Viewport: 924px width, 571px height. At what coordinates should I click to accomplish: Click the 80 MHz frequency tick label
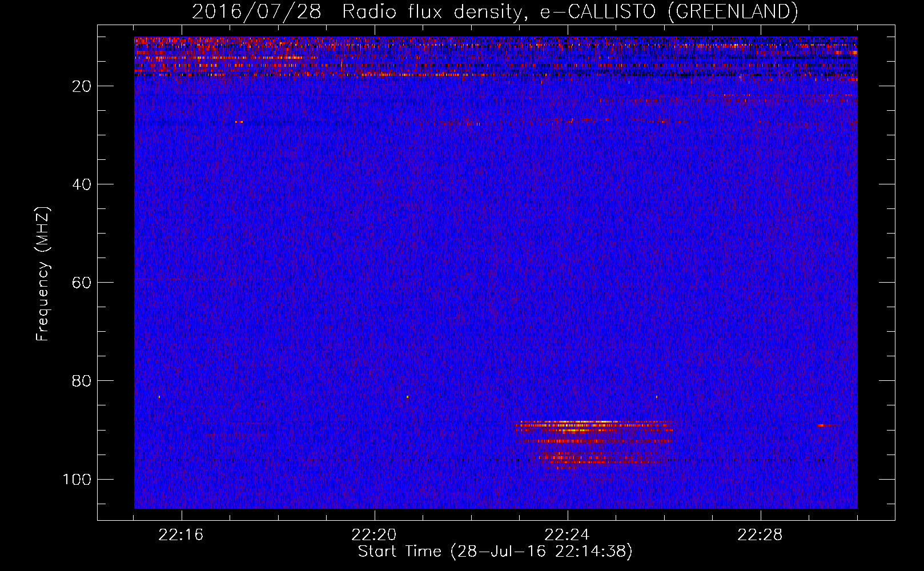82,381
